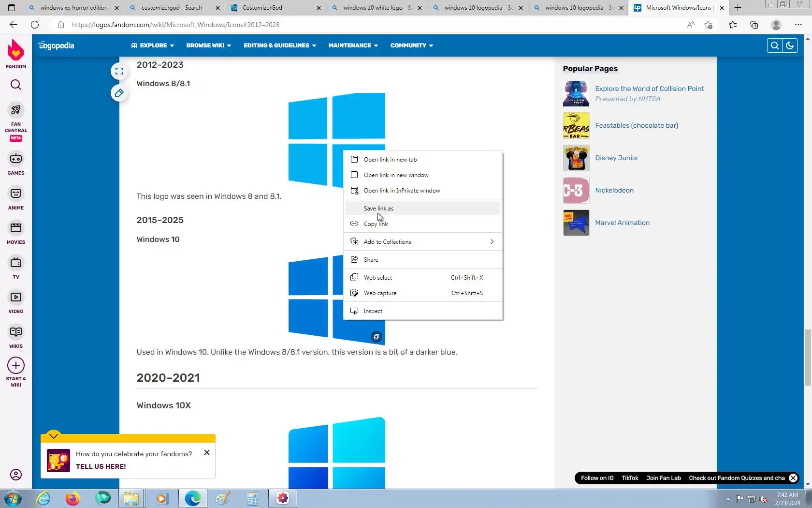Screen dimensions: 812x508
Task: Click the wiki search button in header
Action: click(x=774, y=45)
